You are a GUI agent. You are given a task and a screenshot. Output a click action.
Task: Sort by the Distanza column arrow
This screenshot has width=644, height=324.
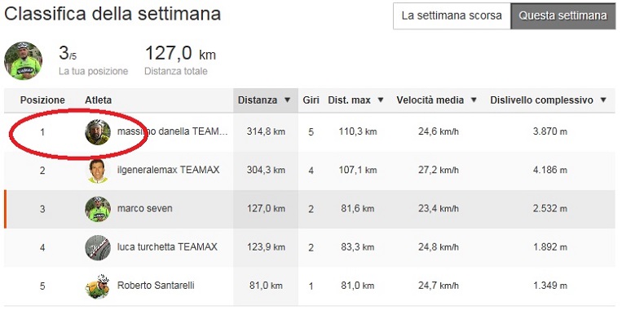point(288,100)
